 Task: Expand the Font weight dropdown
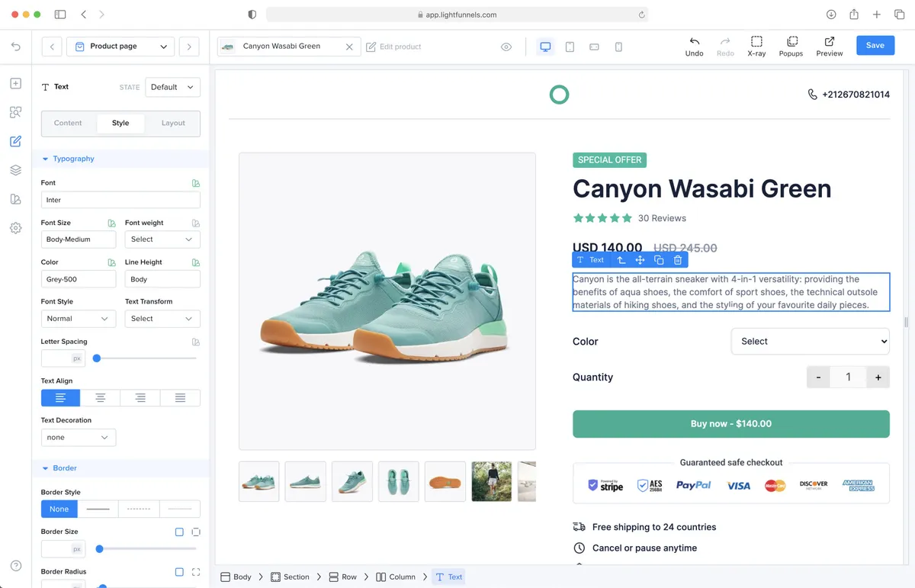pos(162,239)
